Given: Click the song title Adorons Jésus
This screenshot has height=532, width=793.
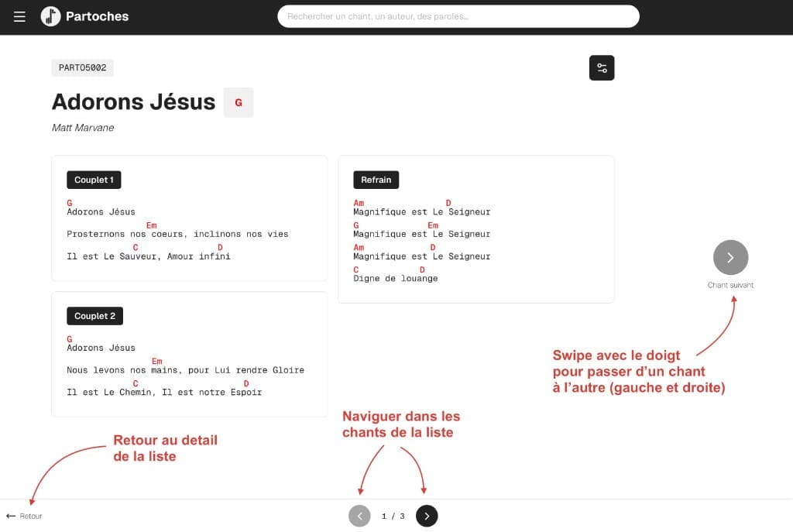Looking at the screenshot, I should click(x=133, y=101).
